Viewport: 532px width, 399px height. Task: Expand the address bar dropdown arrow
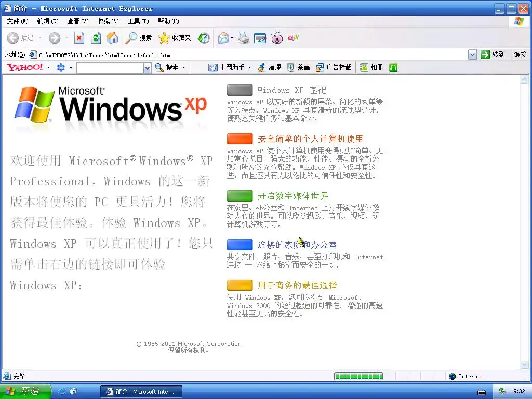tap(472, 54)
